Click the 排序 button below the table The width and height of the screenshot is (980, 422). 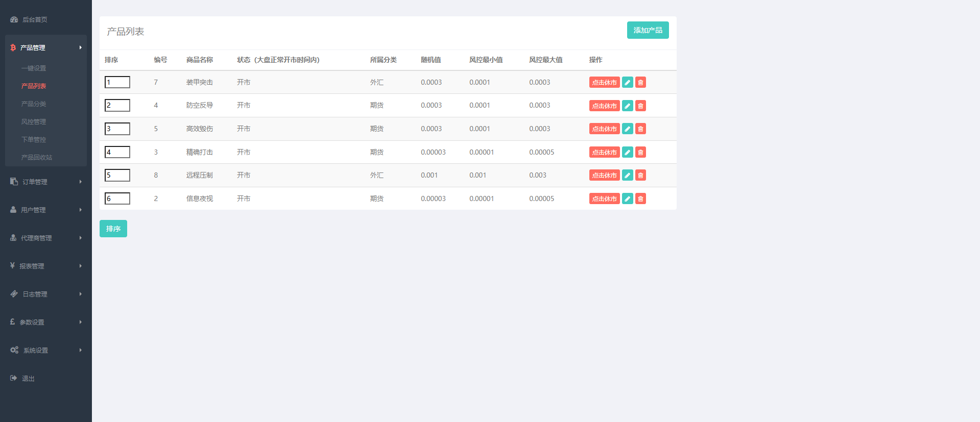pyautogui.click(x=113, y=229)
